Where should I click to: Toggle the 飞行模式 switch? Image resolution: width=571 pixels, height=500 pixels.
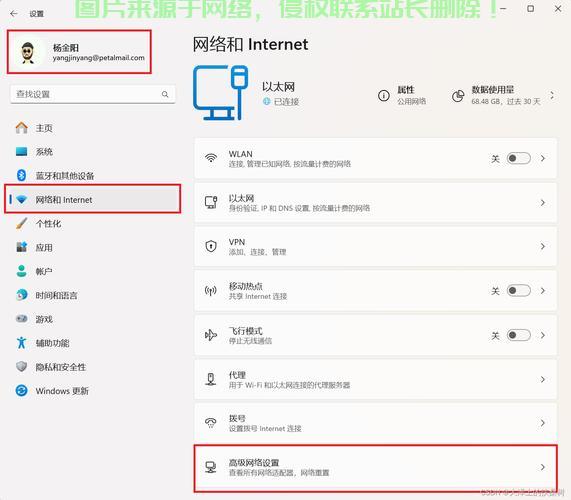519,335
